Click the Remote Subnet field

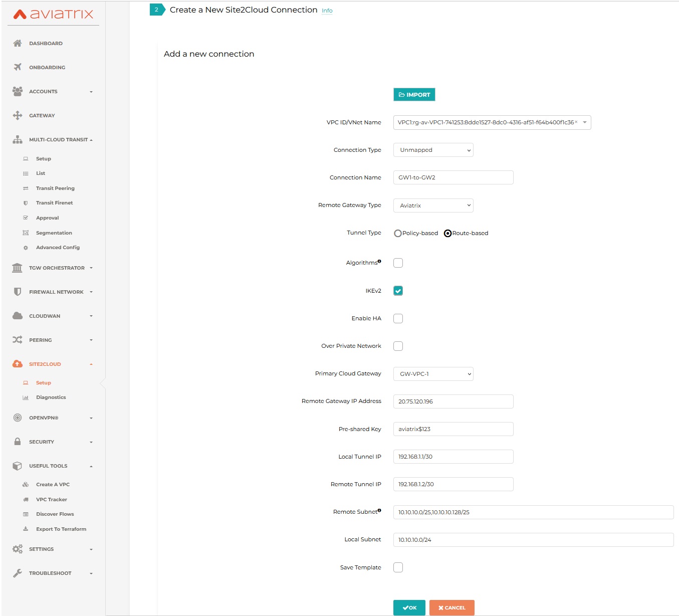[x=534, y=512]
